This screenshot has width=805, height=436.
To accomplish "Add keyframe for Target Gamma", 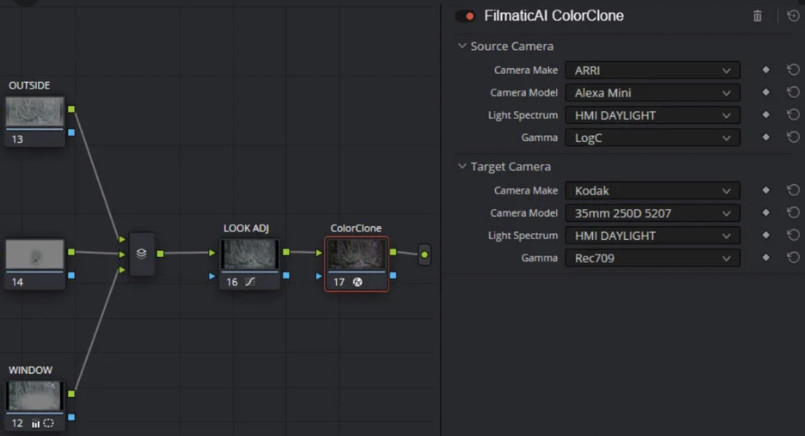I will [x=765, y=257].
